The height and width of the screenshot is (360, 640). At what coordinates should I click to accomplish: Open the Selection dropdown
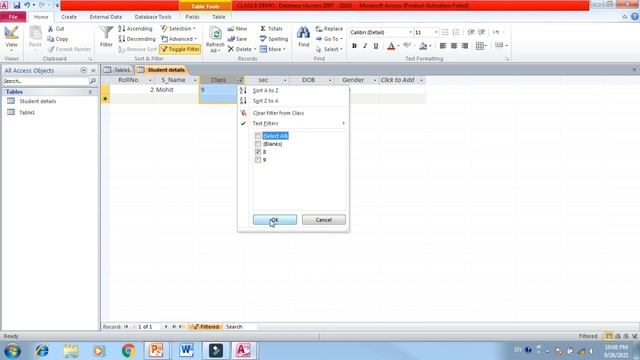(x=178, y=29)
